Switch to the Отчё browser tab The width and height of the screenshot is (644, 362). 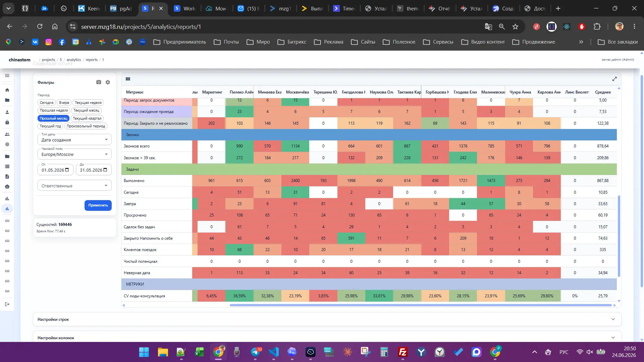point(440,8)
